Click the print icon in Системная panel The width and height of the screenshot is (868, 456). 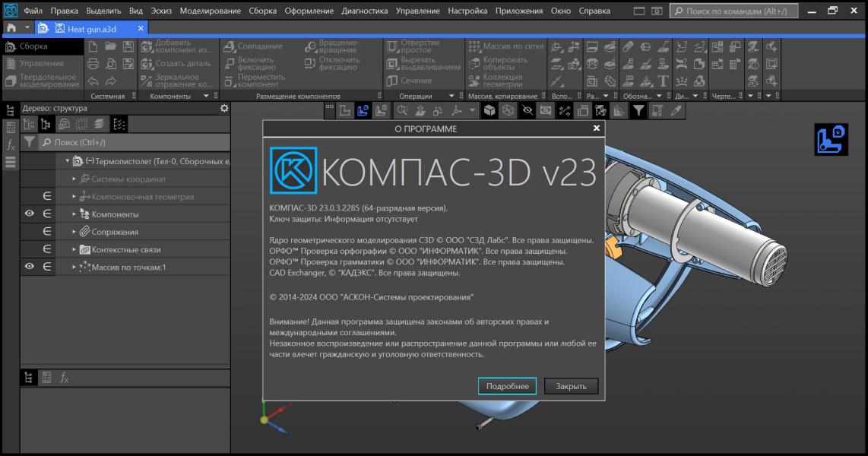click(x=93, y=64)
